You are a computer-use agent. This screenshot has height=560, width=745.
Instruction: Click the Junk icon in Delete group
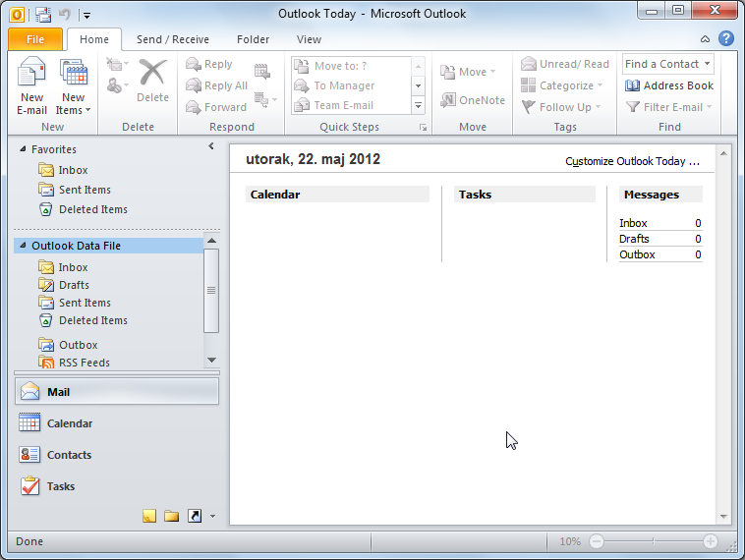click(x=117, y=85)
